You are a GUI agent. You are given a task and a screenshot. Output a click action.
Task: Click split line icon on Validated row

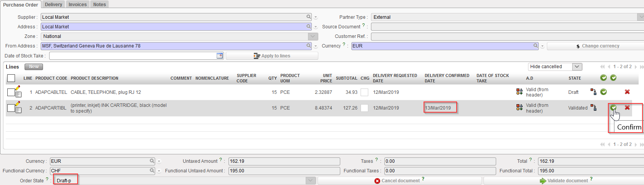[x=593, y=108]
